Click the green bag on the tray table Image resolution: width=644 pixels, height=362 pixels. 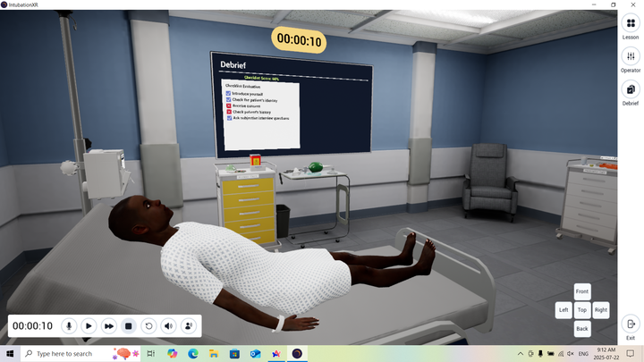pos(316,166)
